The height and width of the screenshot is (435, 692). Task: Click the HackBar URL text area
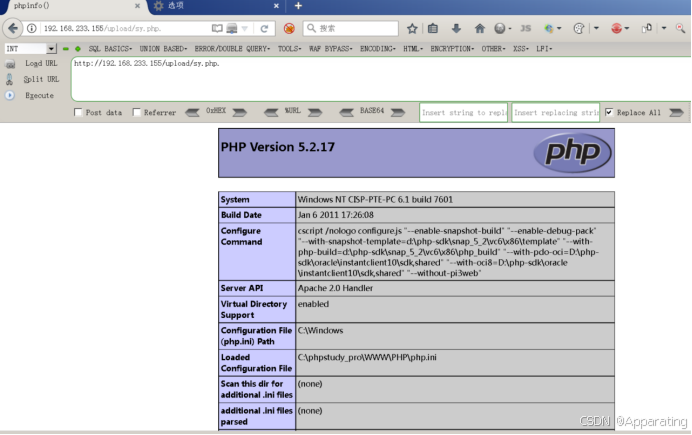tap(380, 79)
